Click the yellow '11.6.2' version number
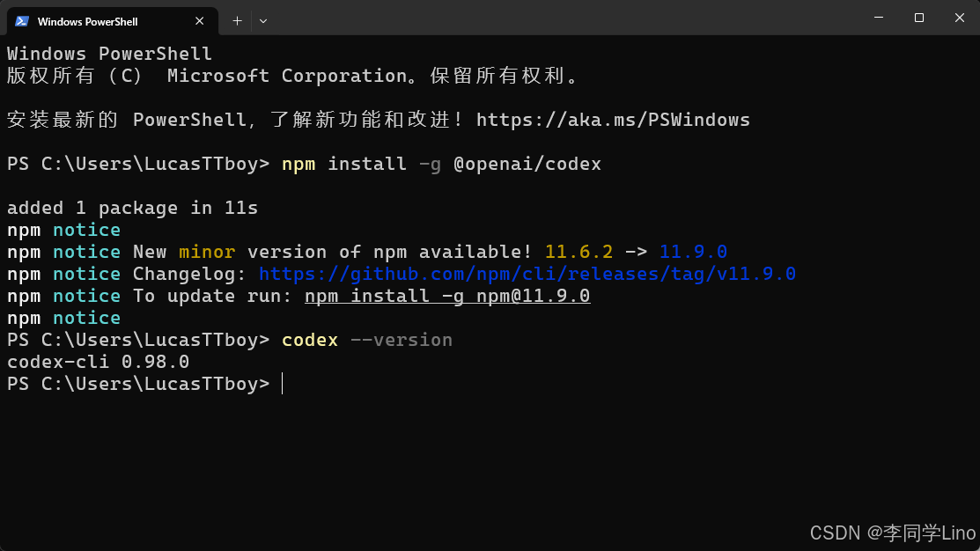 click(578, 252)
